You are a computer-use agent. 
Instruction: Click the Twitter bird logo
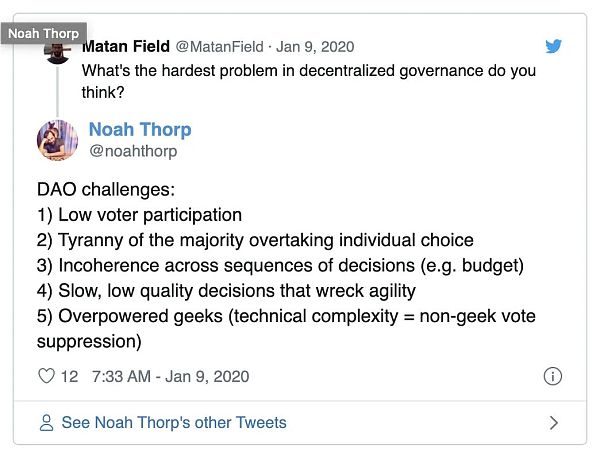pyautogui.click(x=554, y=46)
